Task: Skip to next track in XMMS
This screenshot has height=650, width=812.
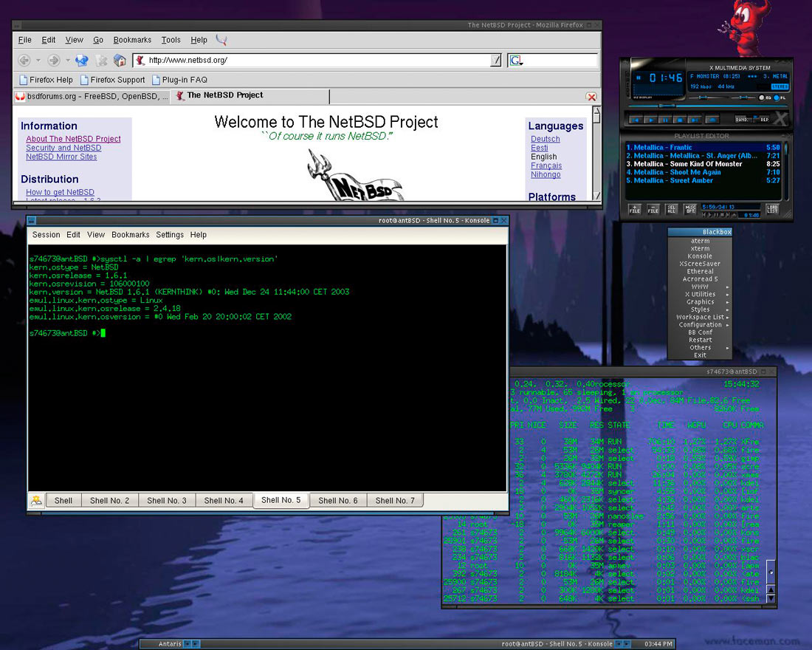Action: coord(693,119)
